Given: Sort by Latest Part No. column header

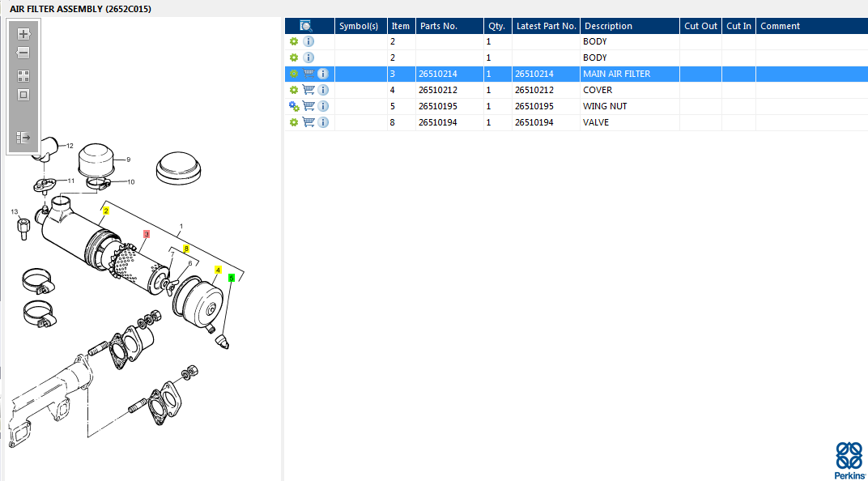Looking at the screenshot, I should click(547, 26).
